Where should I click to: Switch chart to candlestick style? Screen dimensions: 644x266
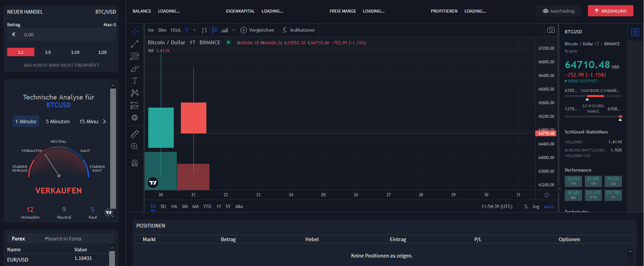[x=215, y=30]
